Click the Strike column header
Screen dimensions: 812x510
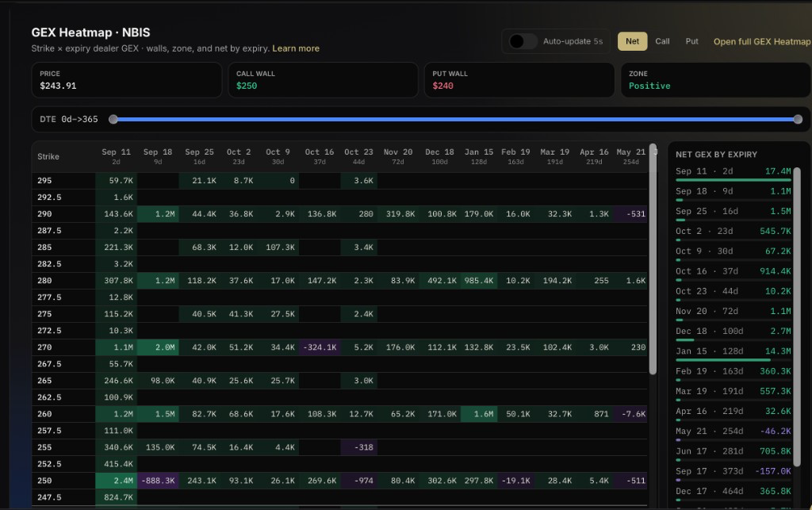tap(48, 156)
